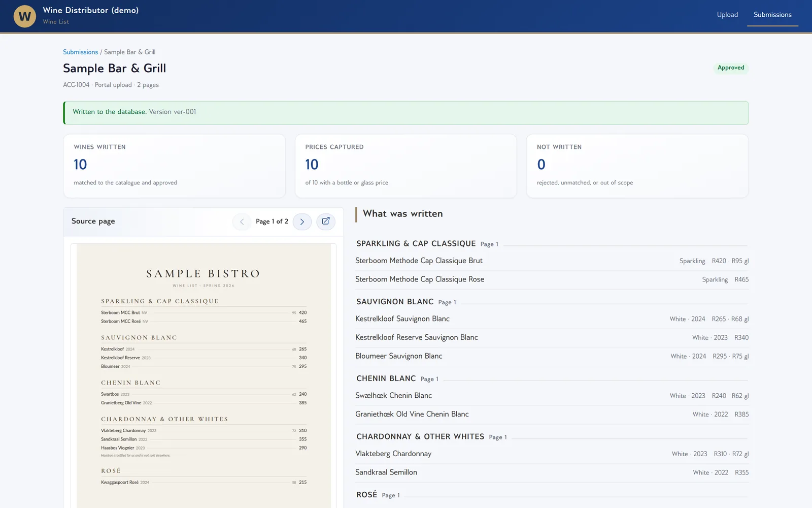Click the 'Written to the database' banner
The height and width of the screenshot is (508, 812).
point(405,113)
